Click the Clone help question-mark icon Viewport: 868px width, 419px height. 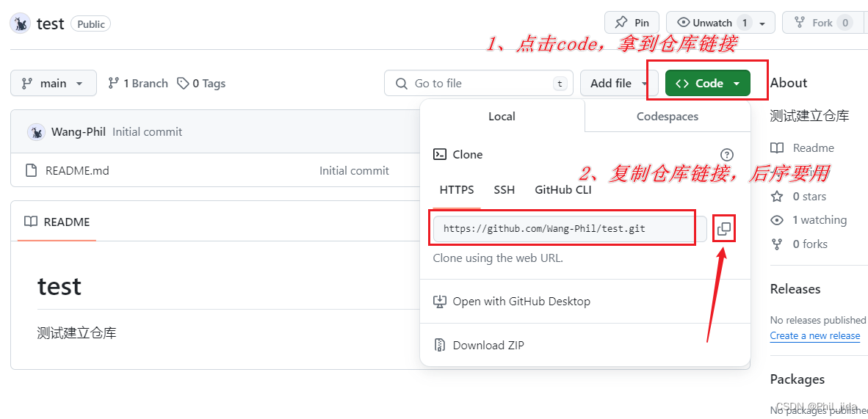[727, 154]
